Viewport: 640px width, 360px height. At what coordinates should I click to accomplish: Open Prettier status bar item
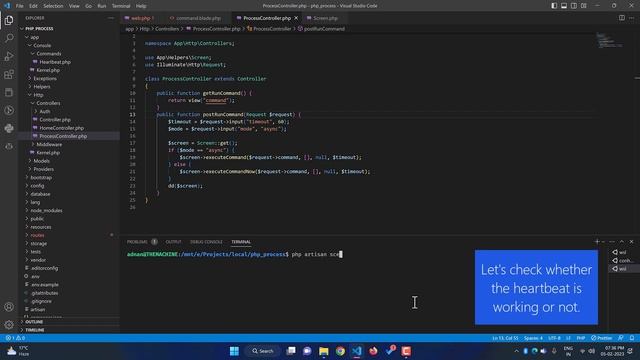click(602, 338)
